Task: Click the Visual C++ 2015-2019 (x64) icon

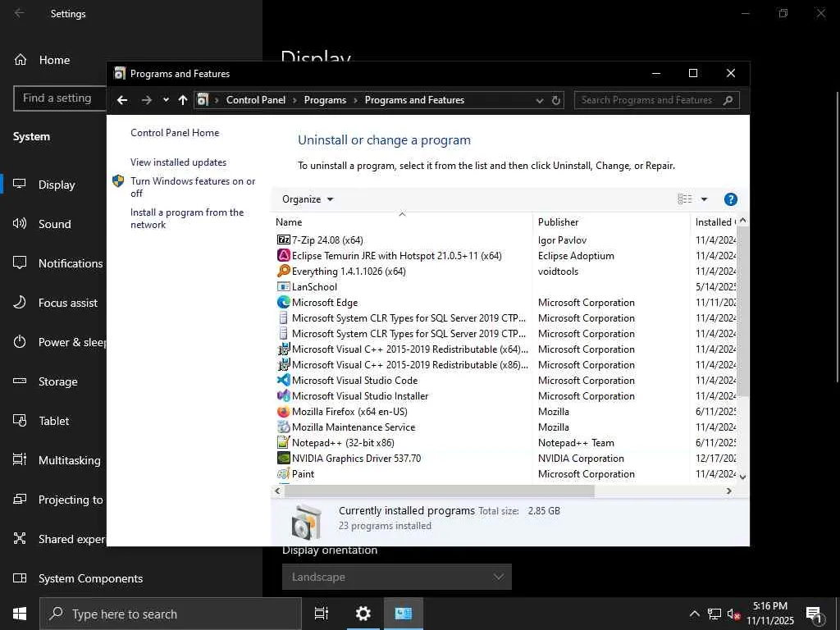Action: pyautogui.click(x=283, y=349)
